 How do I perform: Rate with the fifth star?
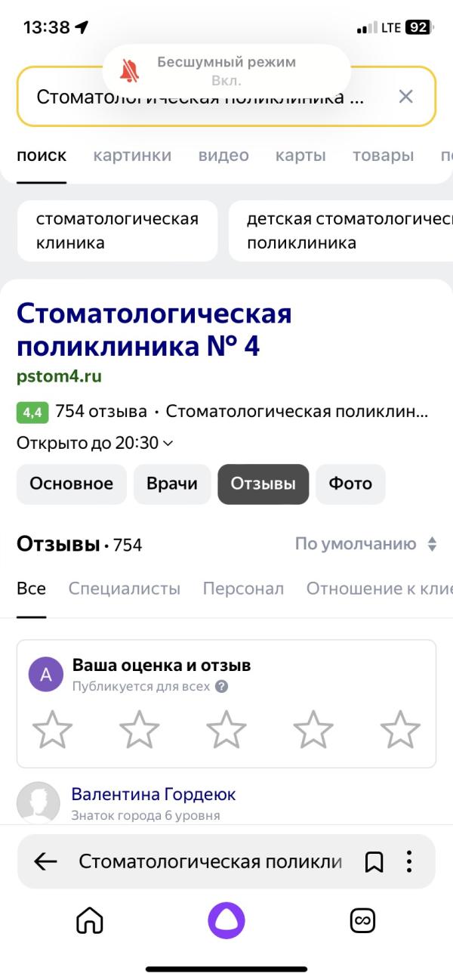point(400,729)
